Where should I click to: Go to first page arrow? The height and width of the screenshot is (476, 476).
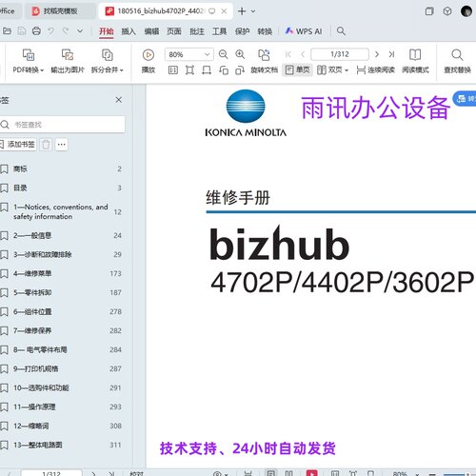288,54
